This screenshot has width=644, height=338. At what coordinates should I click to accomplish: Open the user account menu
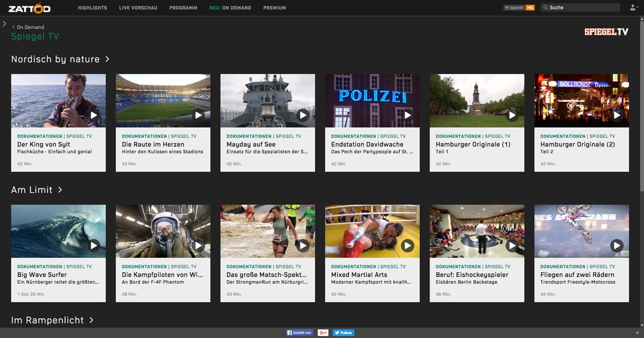point(634,8)
